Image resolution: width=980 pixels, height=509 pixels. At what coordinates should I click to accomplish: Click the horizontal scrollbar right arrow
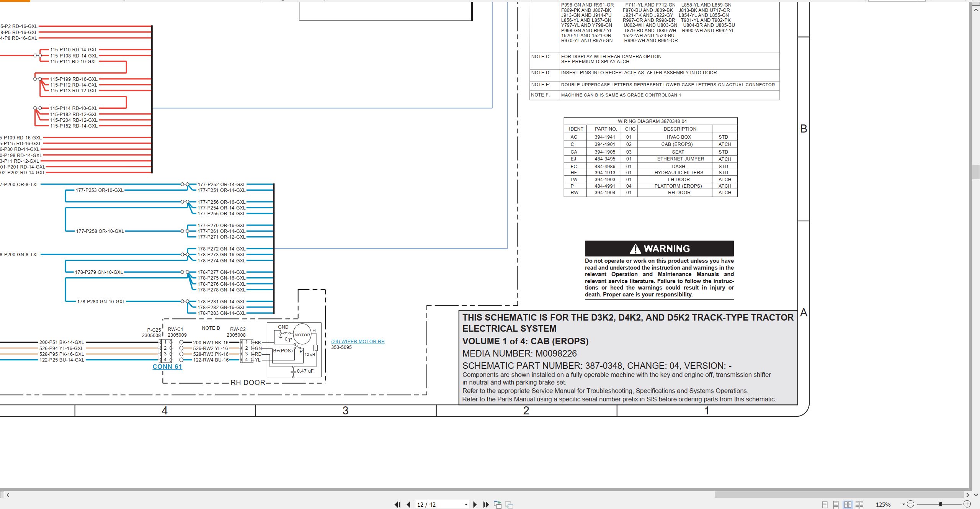coord(967,495)
